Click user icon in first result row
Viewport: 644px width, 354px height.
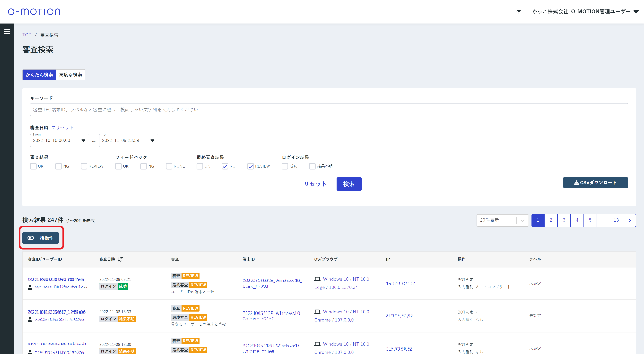pyautogui.click(x=30, y=287)
